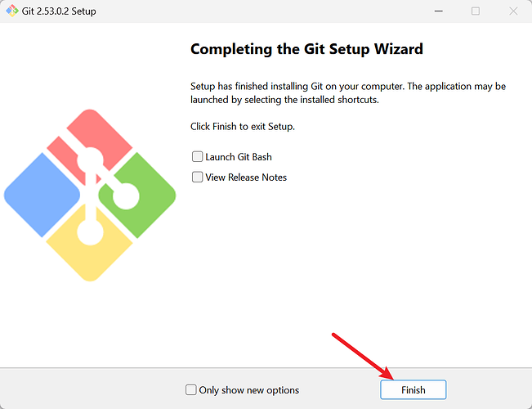This screenshot has height=409, width=532.
Task: Click the Git icon in the title bar
Action: (12, 11)
